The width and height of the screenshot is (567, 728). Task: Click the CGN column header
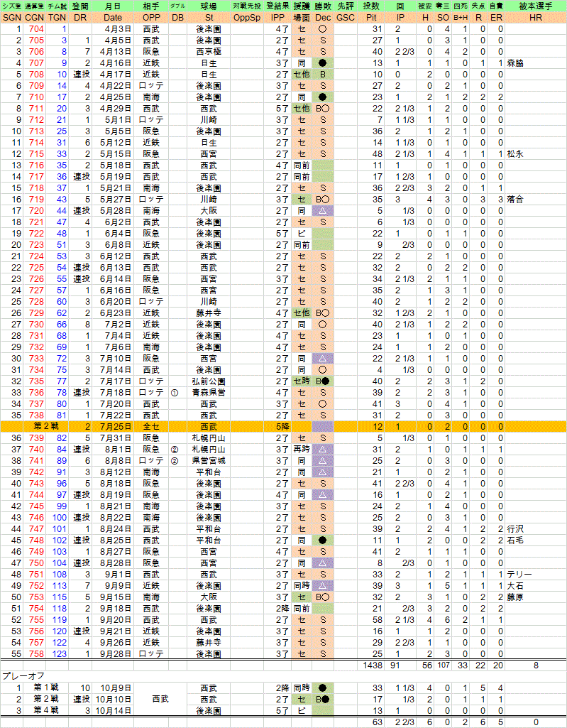[34, 18]
